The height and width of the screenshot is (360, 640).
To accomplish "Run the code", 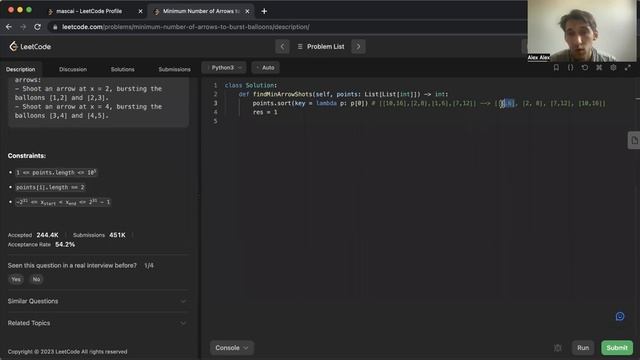I will [x=583, y=348].
